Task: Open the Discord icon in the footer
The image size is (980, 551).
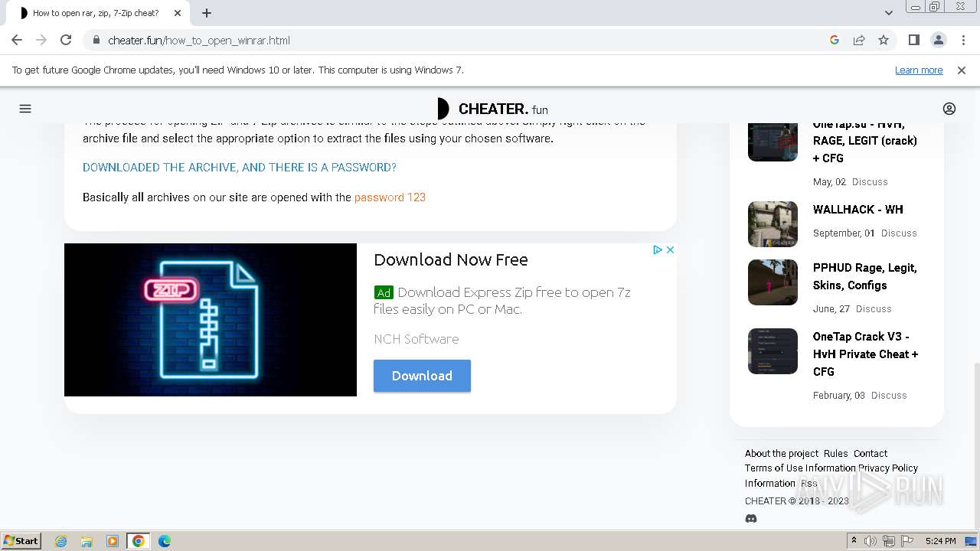Action: pos(751,518)
